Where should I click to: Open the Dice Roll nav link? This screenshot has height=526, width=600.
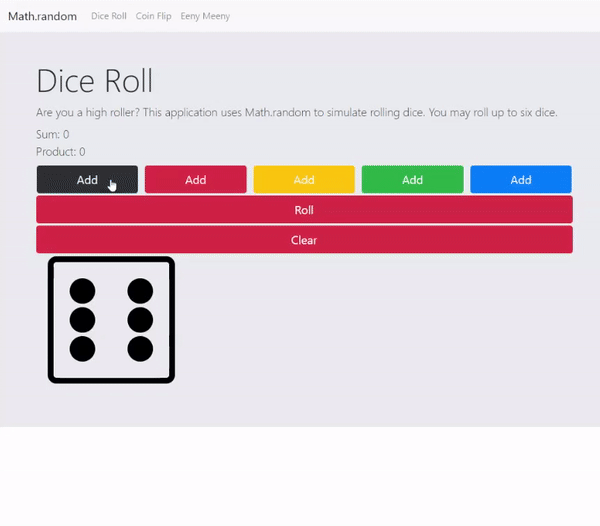point(109,16)
